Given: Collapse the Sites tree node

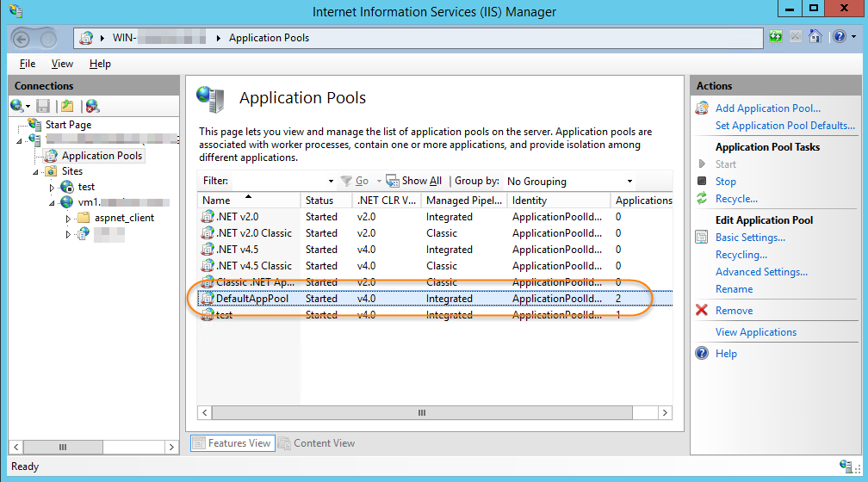Looking at the screenshot, I should [x=36, y=171].
